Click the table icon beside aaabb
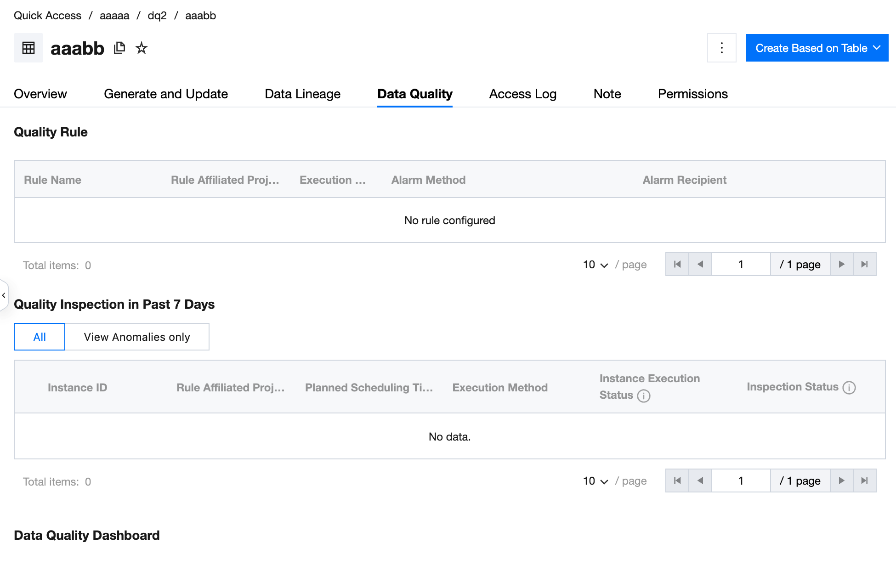 point(28,48)
